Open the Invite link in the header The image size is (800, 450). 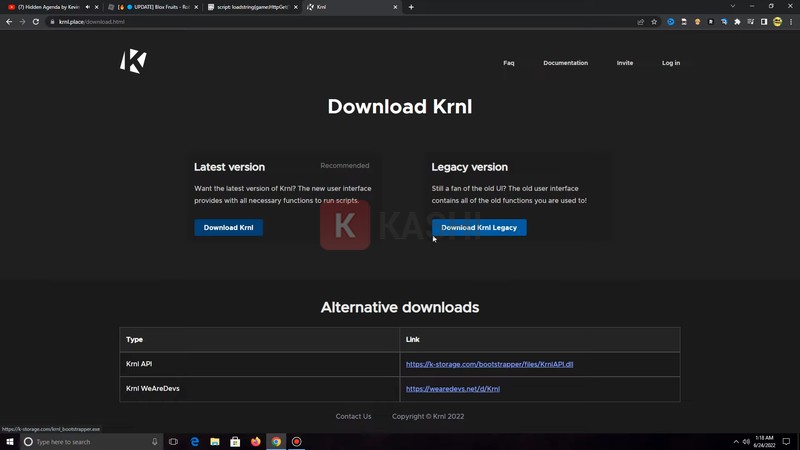pos(624,63)
